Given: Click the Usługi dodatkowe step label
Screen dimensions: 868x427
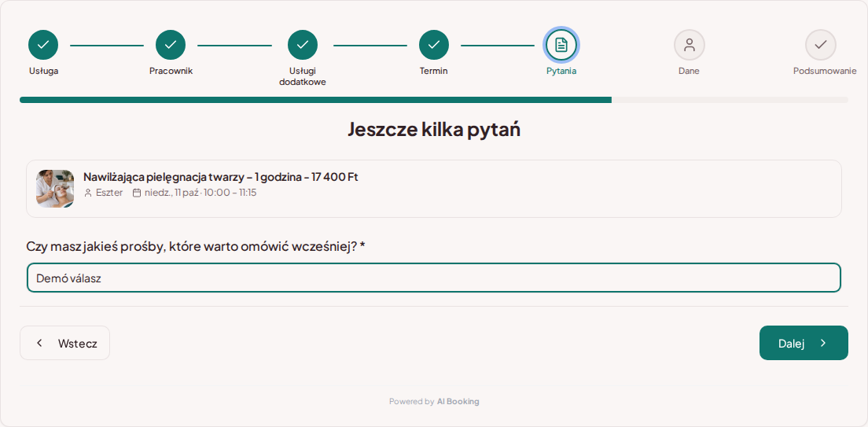Looking at the screenshot, I should point(302,76).
